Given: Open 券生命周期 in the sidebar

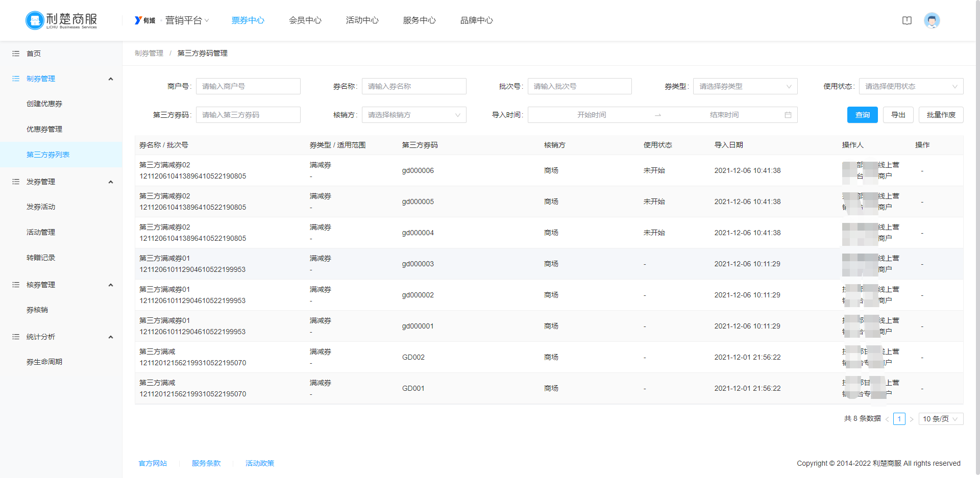Looking at the screenshot, I should coord(44,362).
